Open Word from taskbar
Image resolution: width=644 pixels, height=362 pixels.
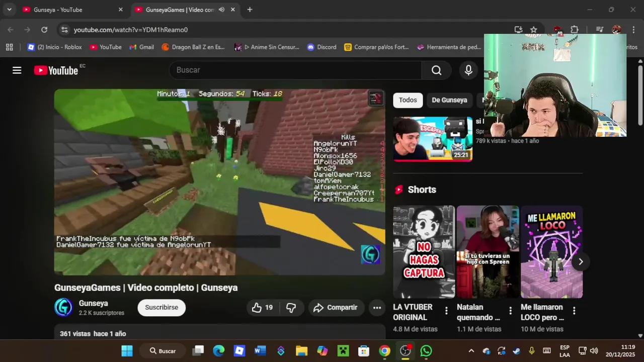click(260, 351)
